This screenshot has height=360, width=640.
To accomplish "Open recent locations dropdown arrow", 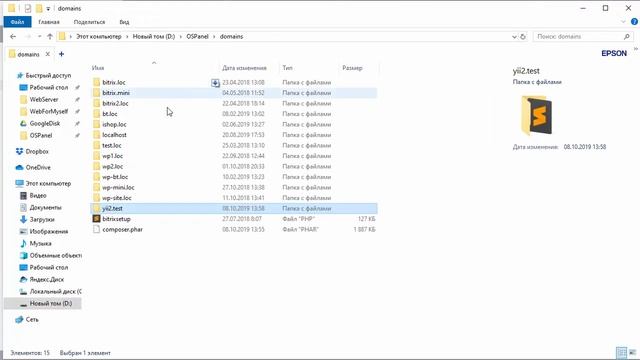I will tap(39, 37).
